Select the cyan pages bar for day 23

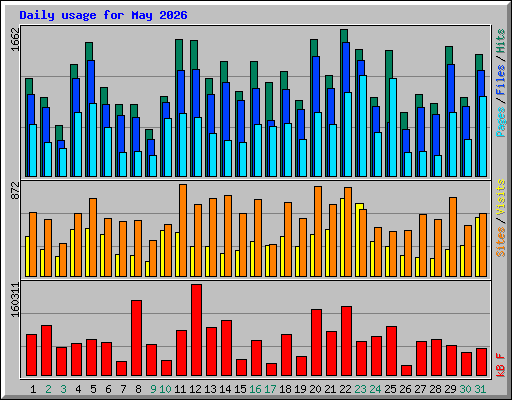click(x=363, y=126)
